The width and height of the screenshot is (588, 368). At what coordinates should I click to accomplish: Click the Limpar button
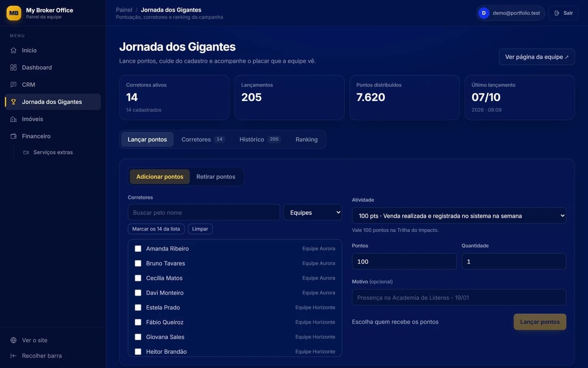click(200, 229)
